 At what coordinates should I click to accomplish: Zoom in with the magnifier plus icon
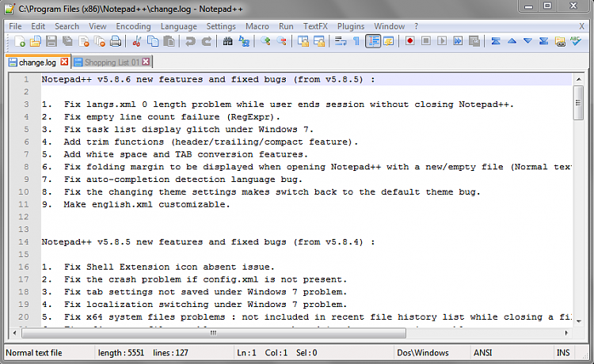[x=265, y=41]
